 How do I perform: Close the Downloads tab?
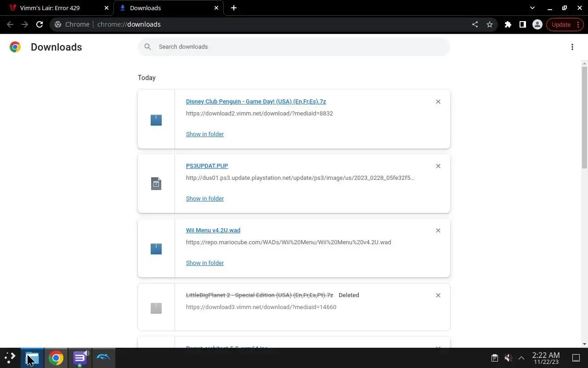[216, 8]
